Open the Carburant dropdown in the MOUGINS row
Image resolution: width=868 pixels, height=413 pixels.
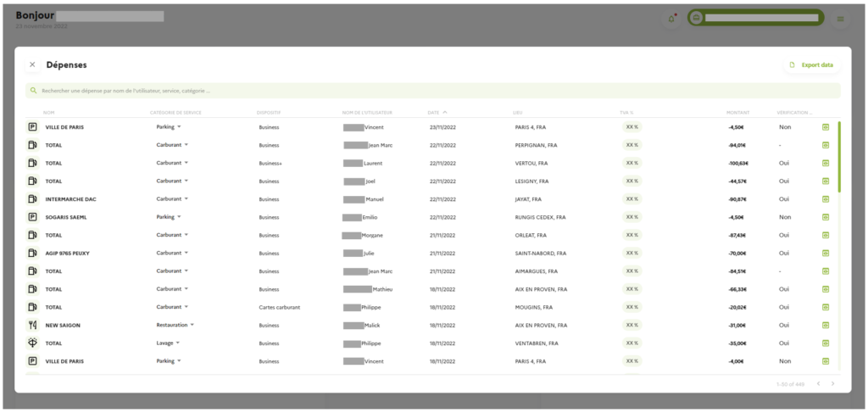(172, 307)
